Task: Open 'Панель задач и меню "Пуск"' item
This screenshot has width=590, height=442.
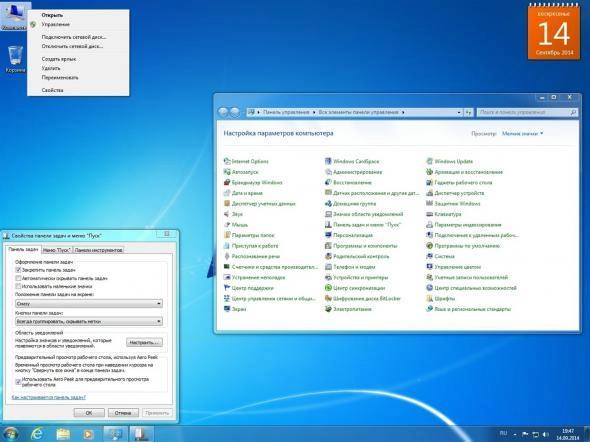Action: tap(363, 225)
